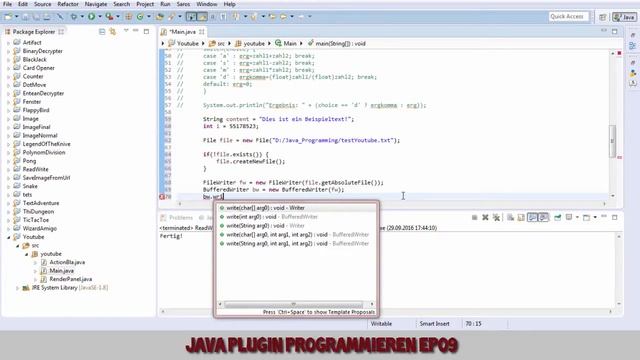Open the File menu
Image resolution: width=640 pixels, height=360 pixels.
(7, 4)
